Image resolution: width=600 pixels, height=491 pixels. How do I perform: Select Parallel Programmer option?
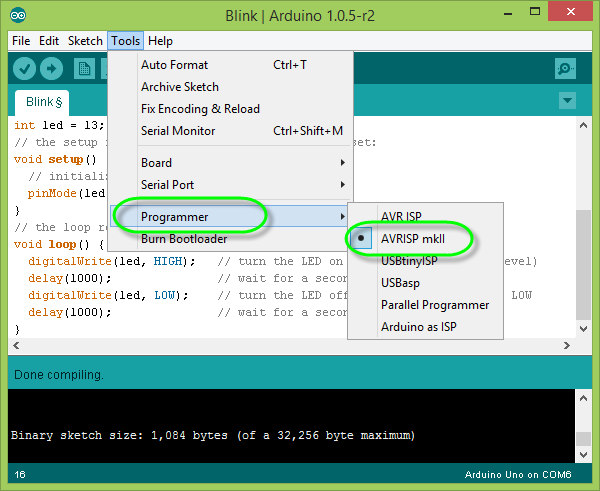point(425,305)
